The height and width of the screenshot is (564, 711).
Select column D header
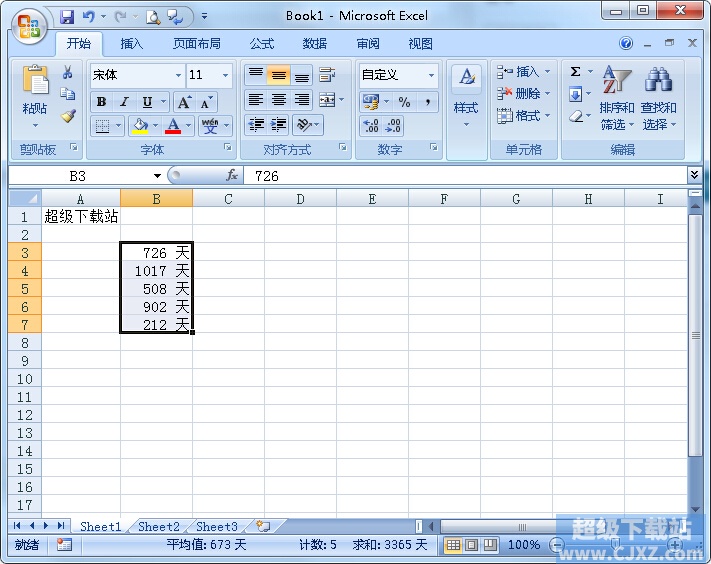[300, 199]
